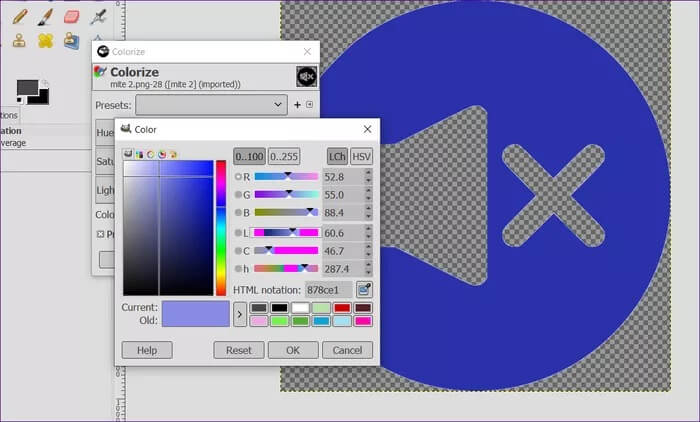
Task: Pick the magenta history color swatch
Action: click(363, 321)
